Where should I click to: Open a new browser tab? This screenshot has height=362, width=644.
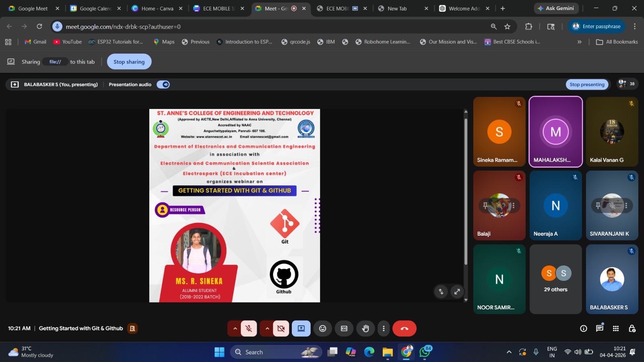coord(503,8)
